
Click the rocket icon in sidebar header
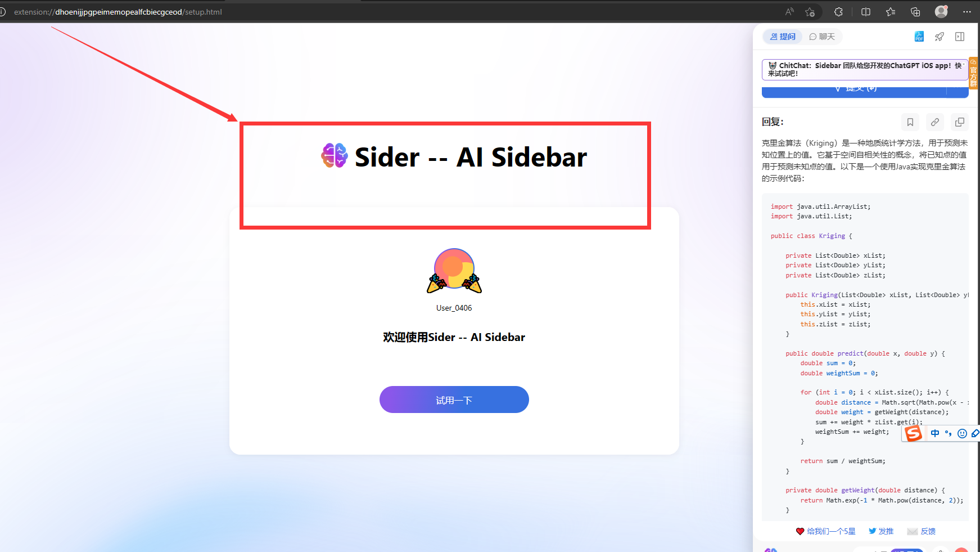click(940, 37)
